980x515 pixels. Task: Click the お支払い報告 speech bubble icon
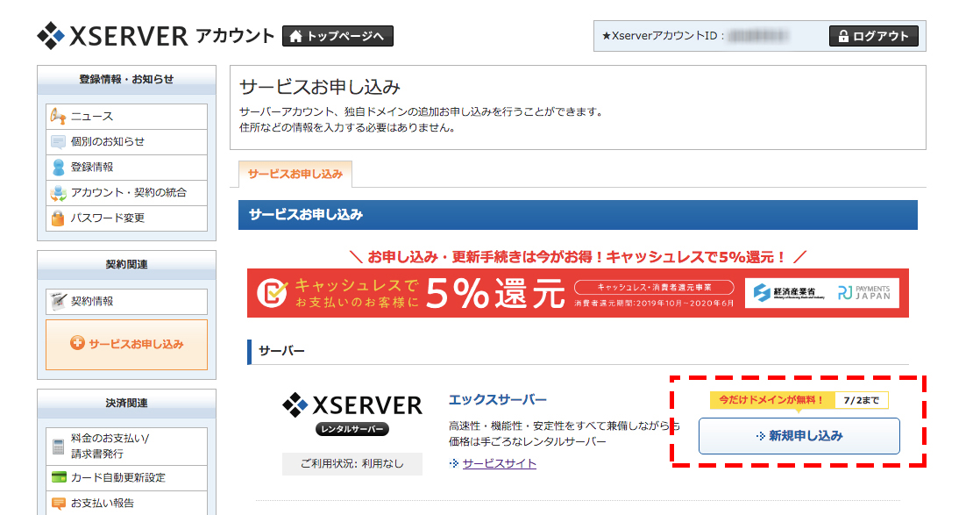tap(59, 504)
